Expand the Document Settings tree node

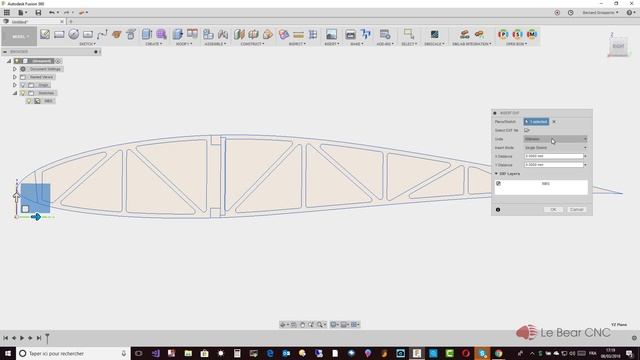click(15, 69)
